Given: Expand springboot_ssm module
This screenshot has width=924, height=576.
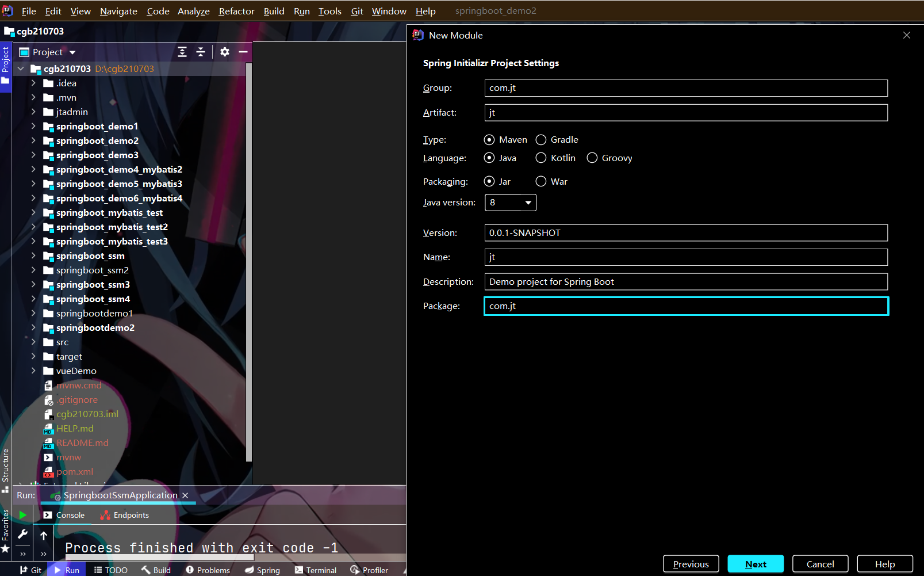Looking at the screenshot, I should tap(33, 256).
